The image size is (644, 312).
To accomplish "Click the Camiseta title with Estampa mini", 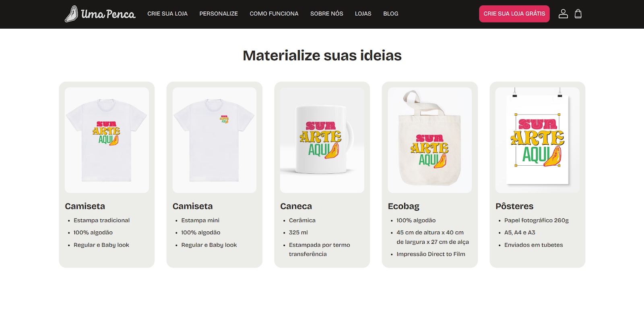I will 193,206.
